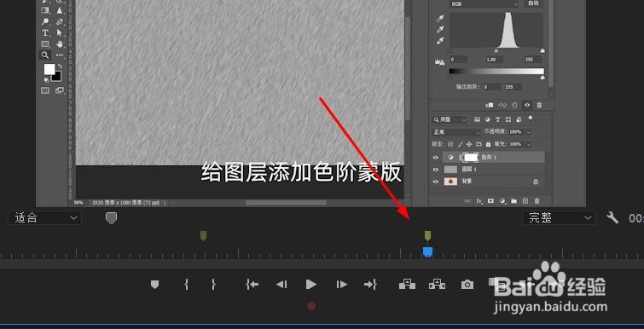This screenshot has width=644, height=329.
Task: Select the Dodge tool
Action: 45,22
